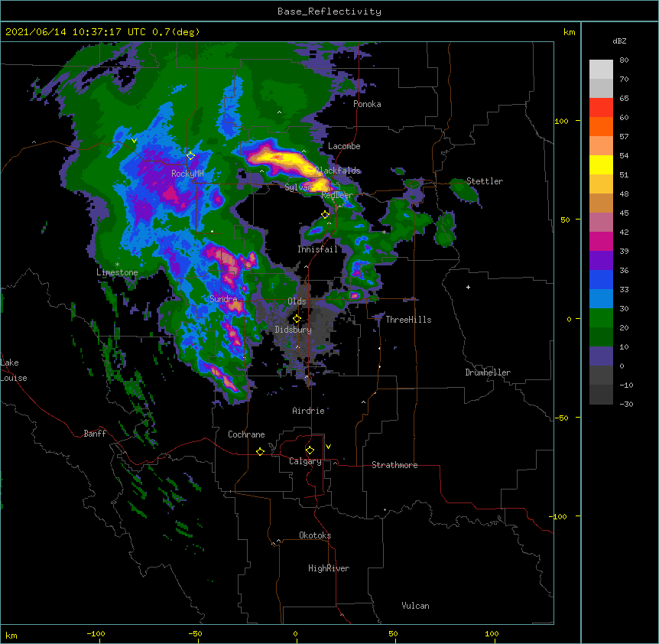Click the Olds town label
The height and width of the screenshot is (644, 659).
pos(297,301)
